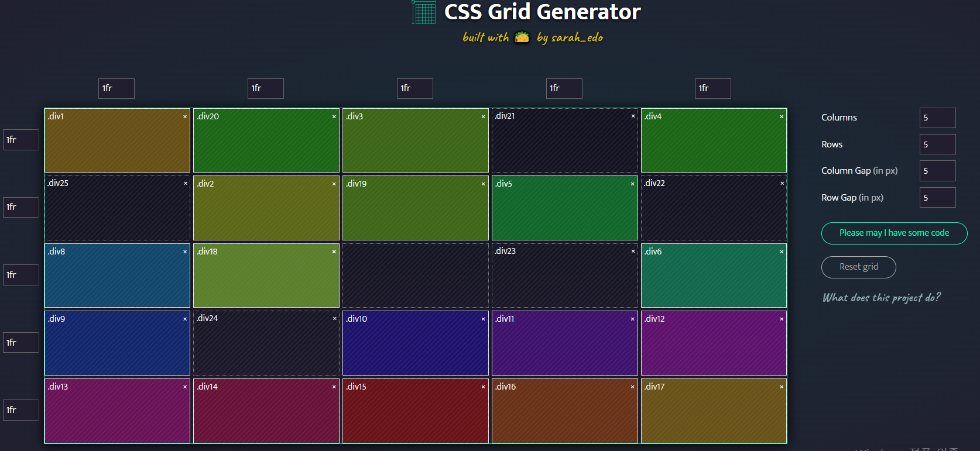The height and width of the screenshot is (451, 980).
Task: Remove .div11 via x icon
Action: [632, 319]
